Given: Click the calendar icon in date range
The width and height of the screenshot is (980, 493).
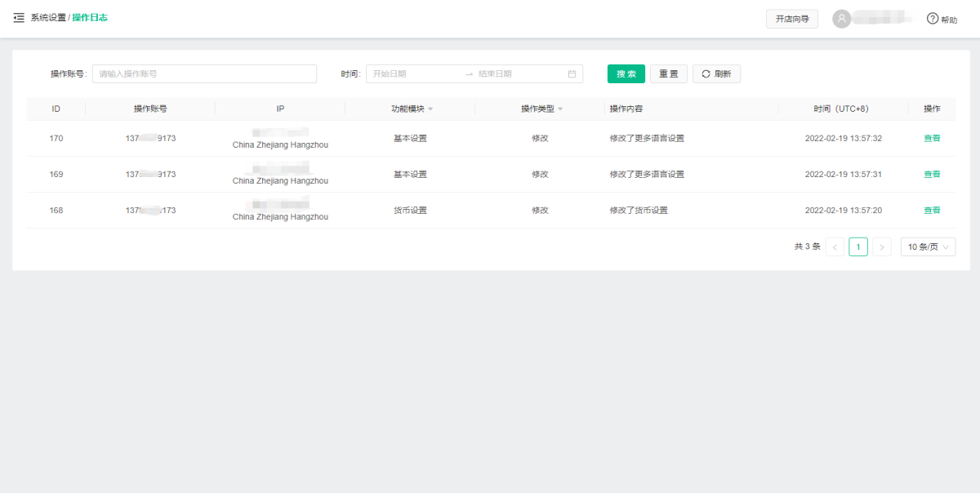Looking at the screenshot, I should pos(572,74).
